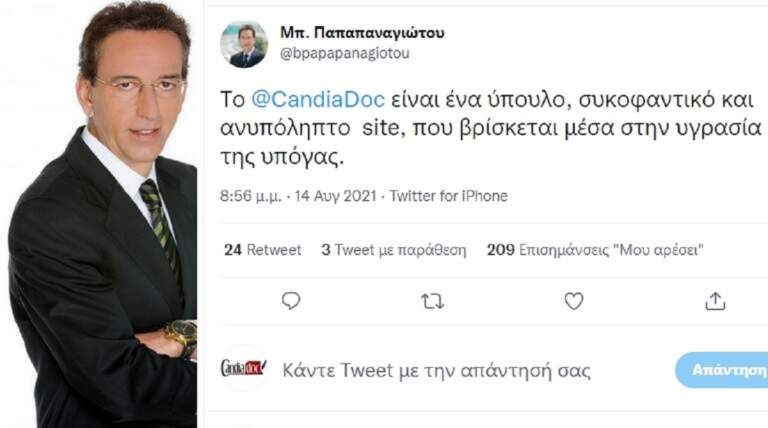Open the Twitter for iPhone source link
This screenshot has width=768, height=428.
click(448, 196)
